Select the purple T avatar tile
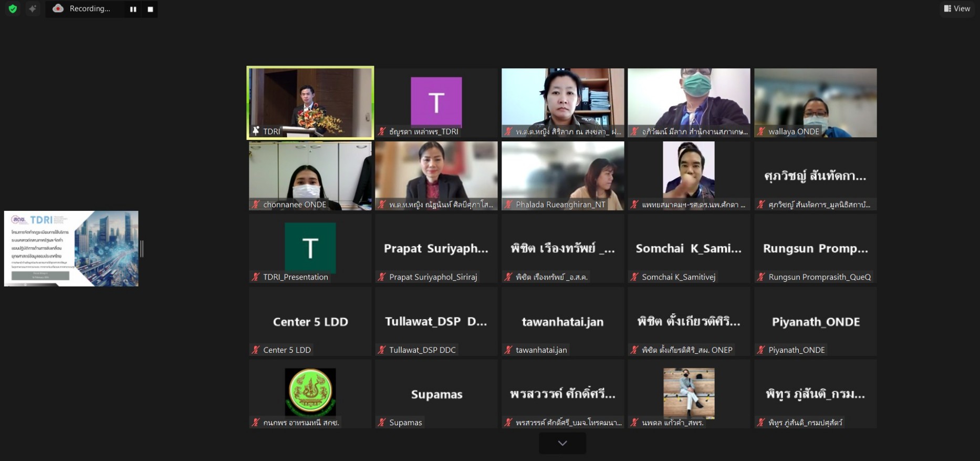The width and height of the screenshot is (980, 461). click(436, 102)
